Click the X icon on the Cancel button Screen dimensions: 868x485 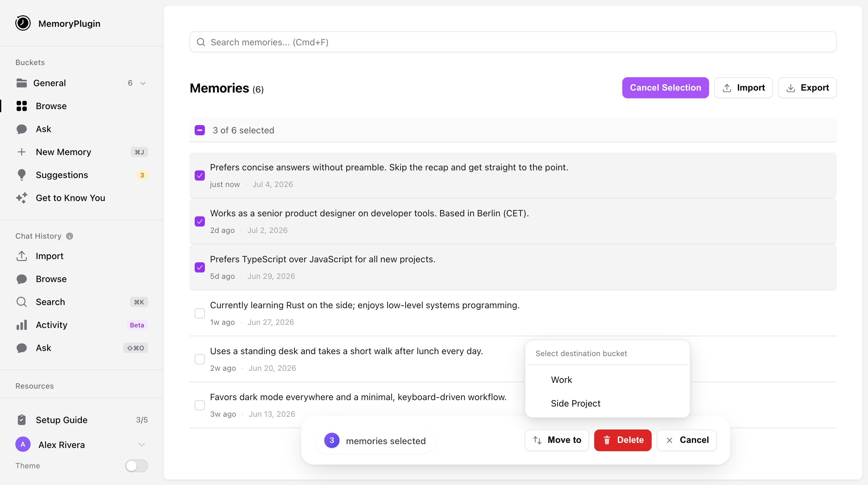(x=670, y=440)
